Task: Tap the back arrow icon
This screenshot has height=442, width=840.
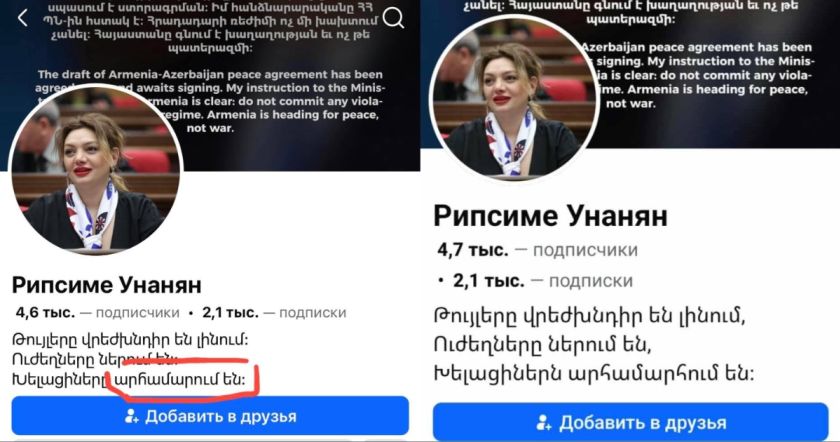Action: 22,18
